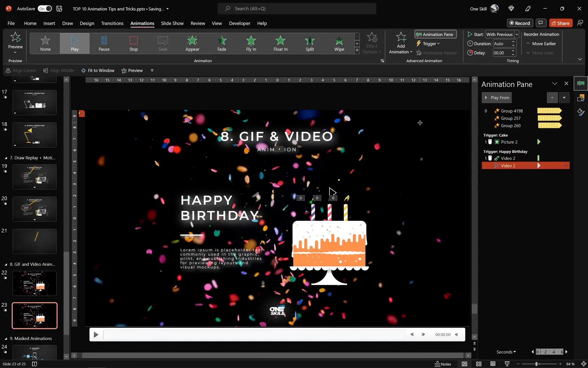The width and height of the screenshot is (588, 368).
Task: Apply the Stop media animation
Action: [133, 43]
